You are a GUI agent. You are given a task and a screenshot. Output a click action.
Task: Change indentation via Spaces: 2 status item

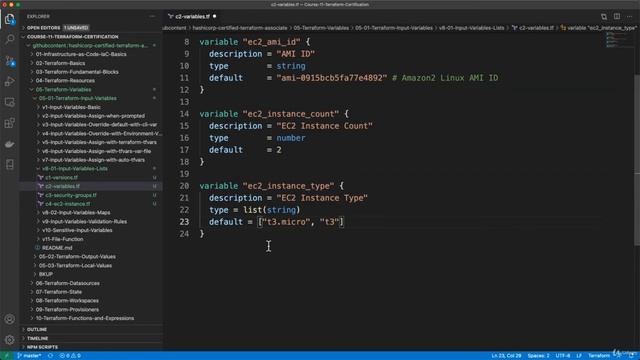click(538, 356)
